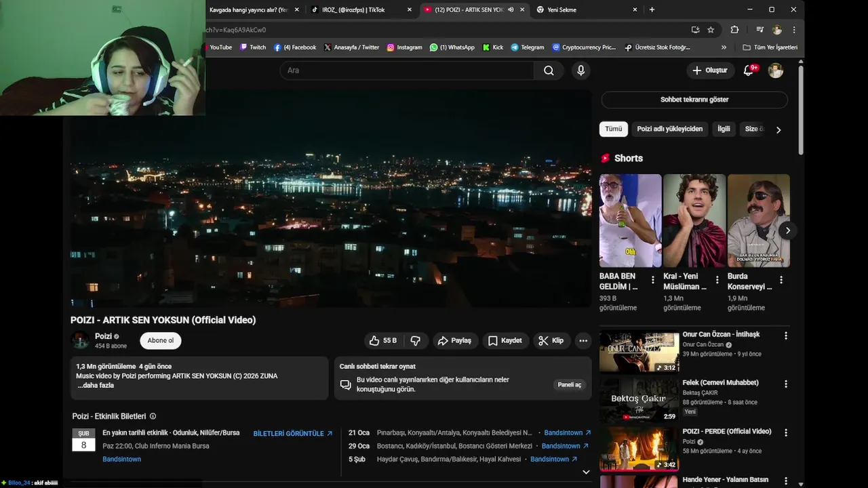This screenshot has height=488, width=868.
Task: Click the YouTube search magnifier button
Action: [x=549, y=70]
